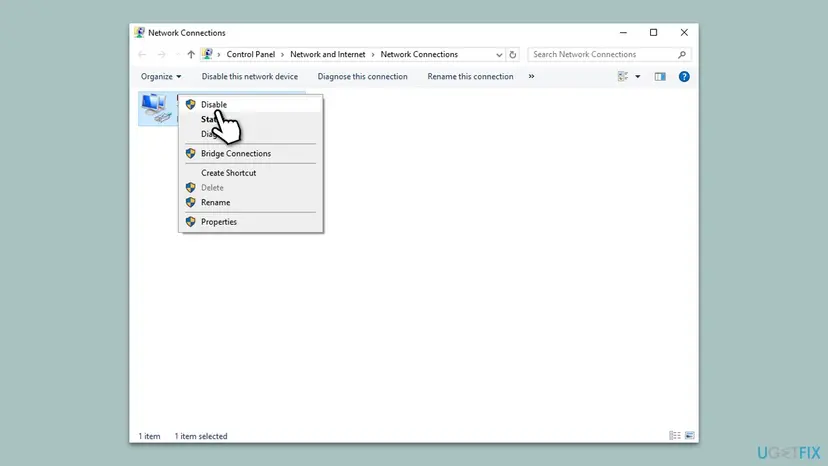Expand the address bar history dropdown

(x=499, y=54)
